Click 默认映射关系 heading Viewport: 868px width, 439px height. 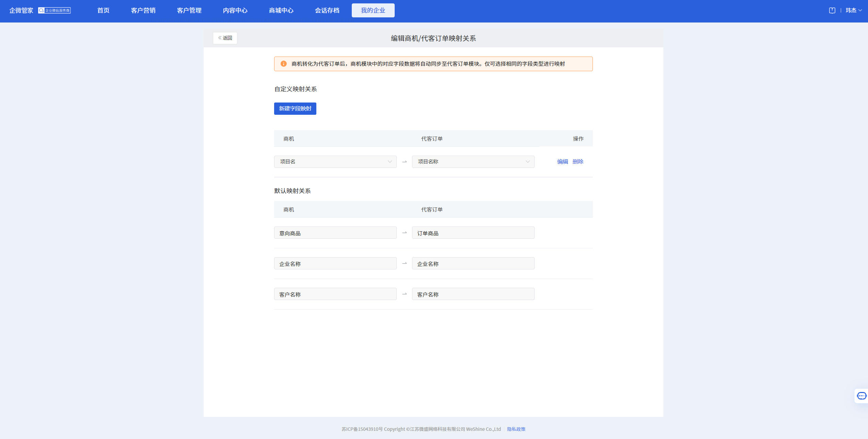[293, 191]
